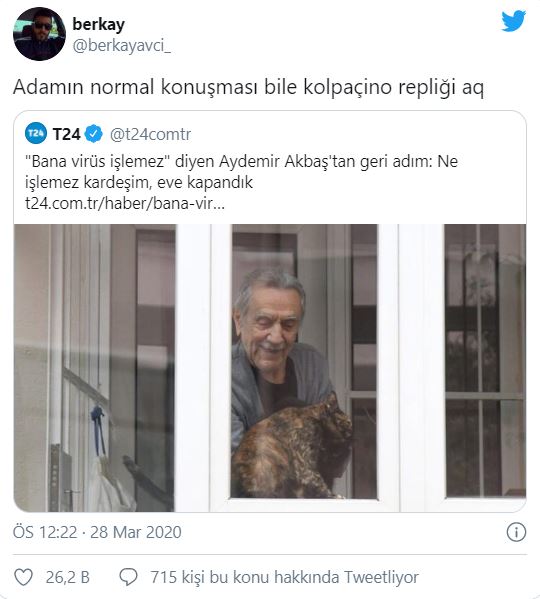Like the tweet with the heart icon
The width and height of the screenshot is (540, 599).
point(24,577)
